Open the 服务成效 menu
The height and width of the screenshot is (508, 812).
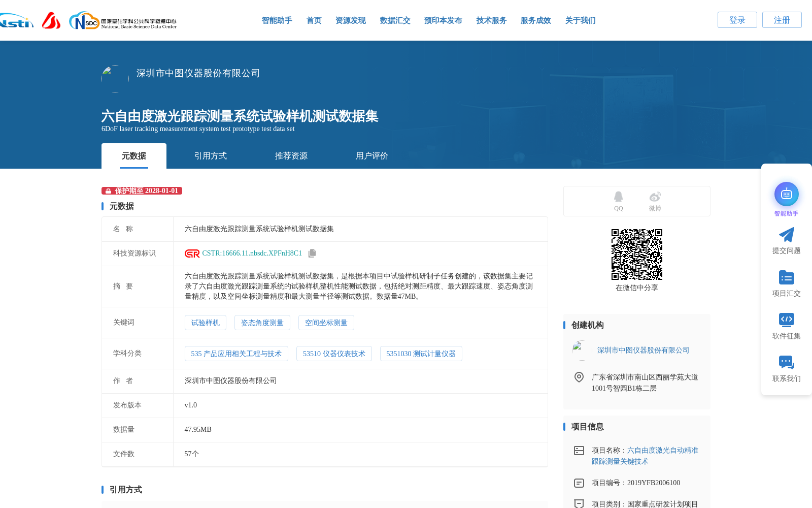coord(535,20)
